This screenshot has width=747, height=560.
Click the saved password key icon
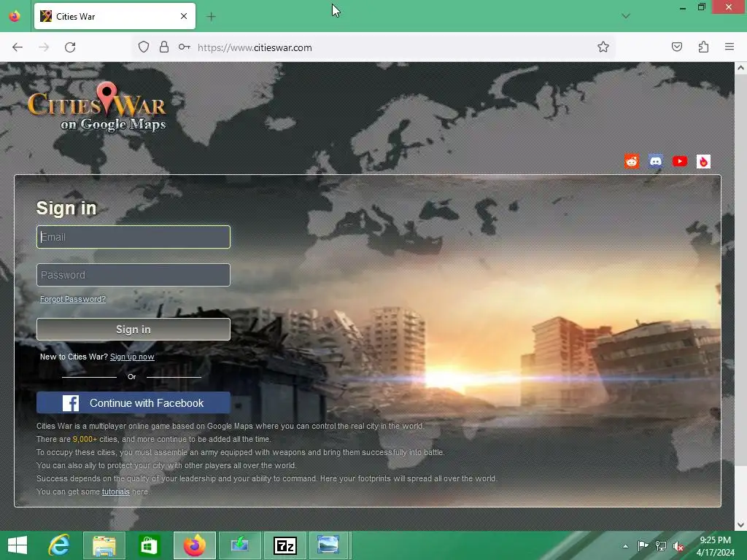tap(185, 47)
